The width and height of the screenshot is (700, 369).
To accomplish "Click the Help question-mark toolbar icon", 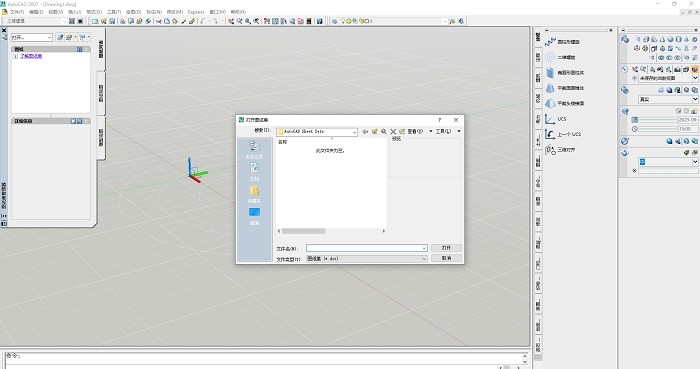I will pos(319,21).
